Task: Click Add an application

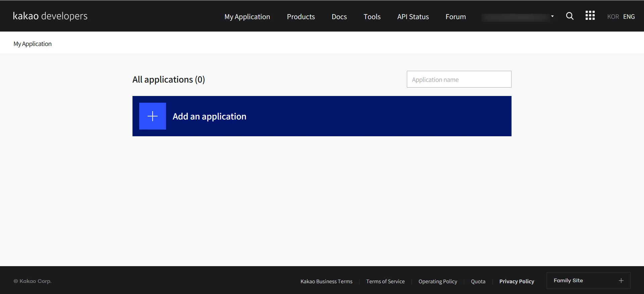Action: (322, 116)
